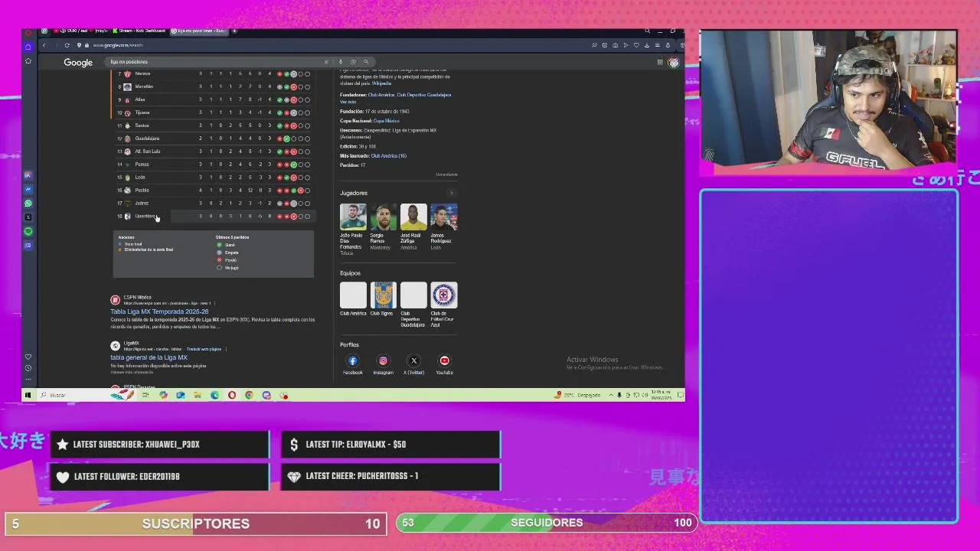This screenshot has height=551, width=980.
Task: Open the Google apps grid
Action: [659, 62]
